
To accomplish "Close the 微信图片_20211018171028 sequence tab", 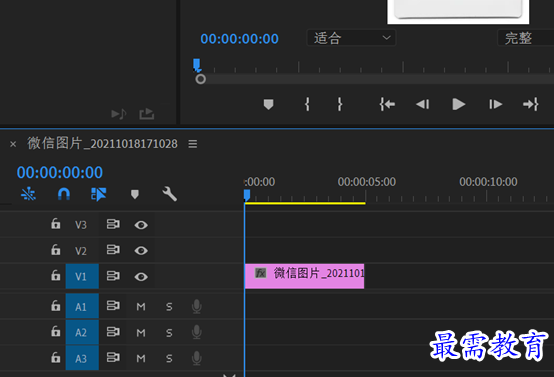I will pos(13,144).
